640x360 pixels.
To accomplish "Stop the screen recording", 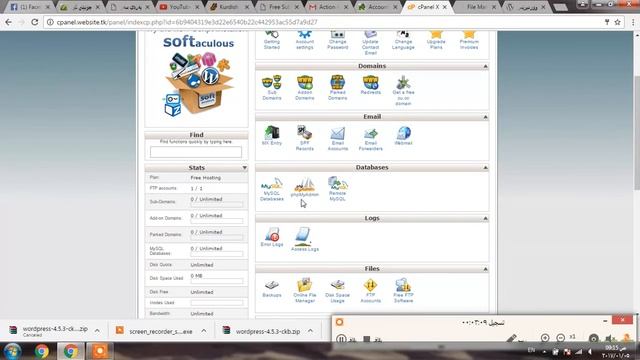I will [367, 338].
